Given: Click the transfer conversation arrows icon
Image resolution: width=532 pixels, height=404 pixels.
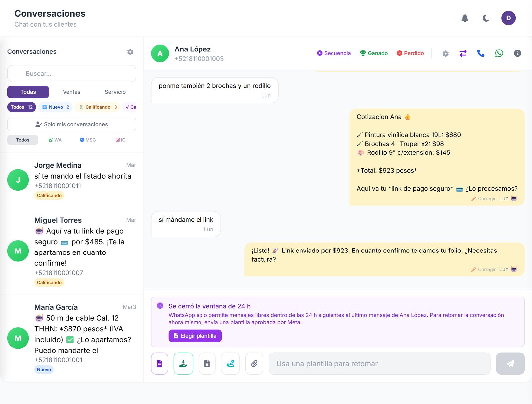Looking at the screenshot, I should pos(463,53).
